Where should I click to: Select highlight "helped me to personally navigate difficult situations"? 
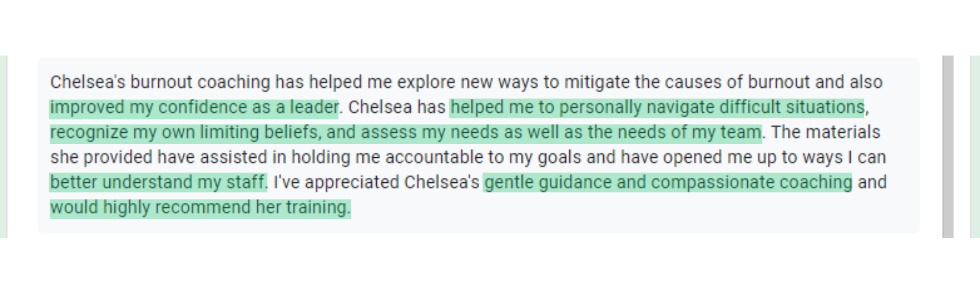[657, 107]
